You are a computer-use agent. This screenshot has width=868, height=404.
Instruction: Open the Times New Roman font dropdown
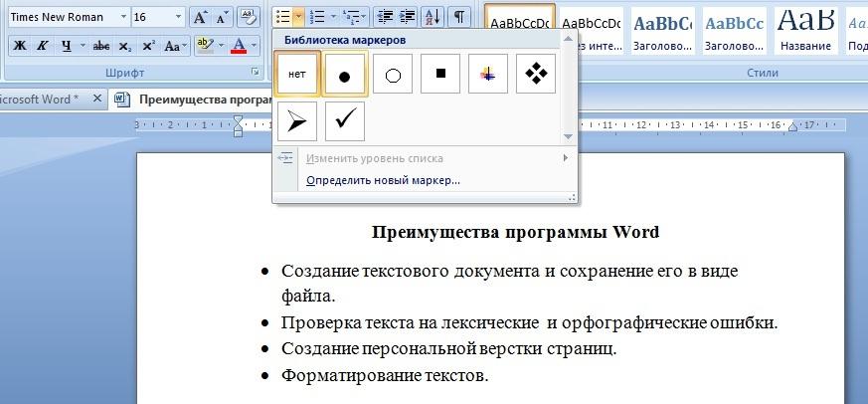coord(123,18)
